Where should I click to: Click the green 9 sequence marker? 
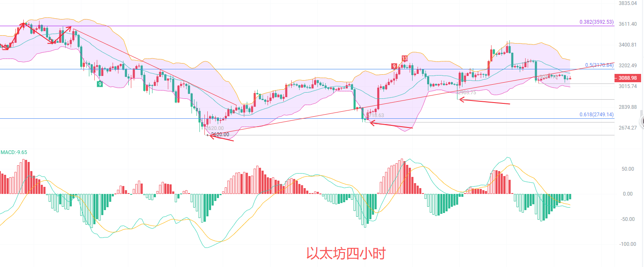click(x=100, y=84)
